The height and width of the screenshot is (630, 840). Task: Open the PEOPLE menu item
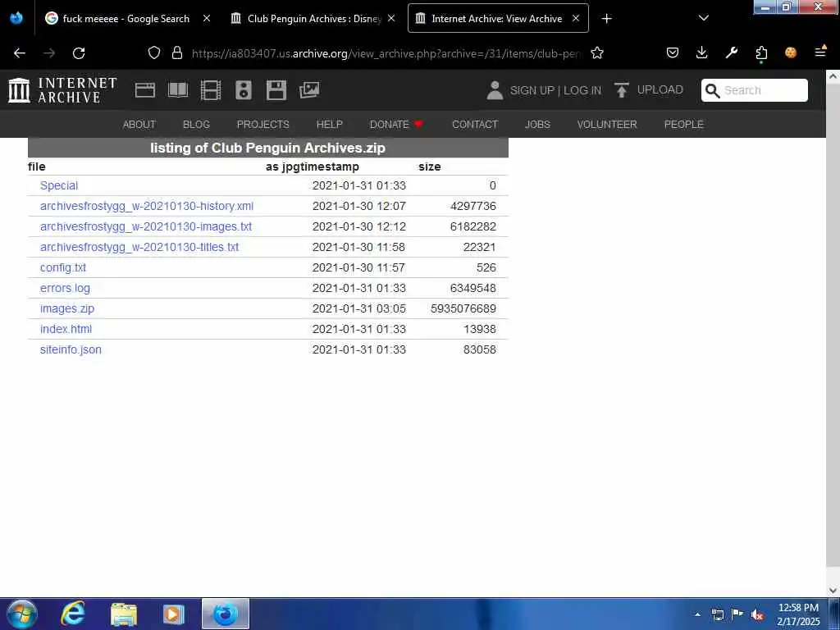click(683, 125)
